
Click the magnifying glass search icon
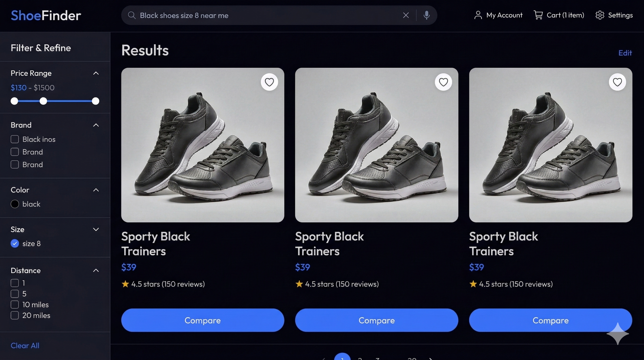(x=132, y=15)
